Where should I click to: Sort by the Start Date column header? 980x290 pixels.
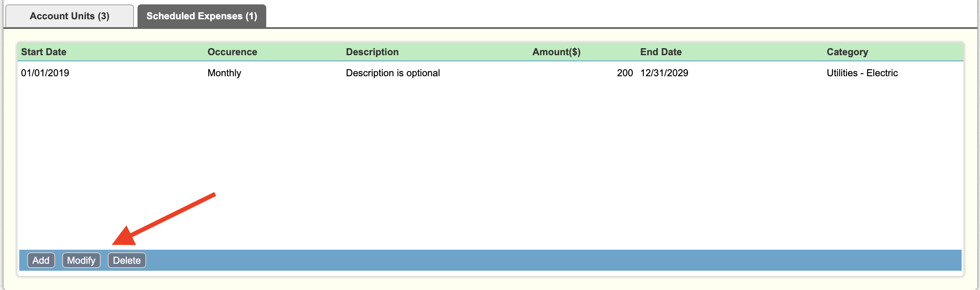pyautogui.click(x=44, y=52)
